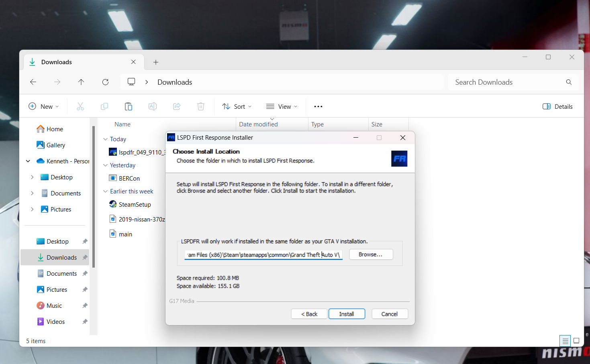Go back to previous installer step

click(309, 314)
